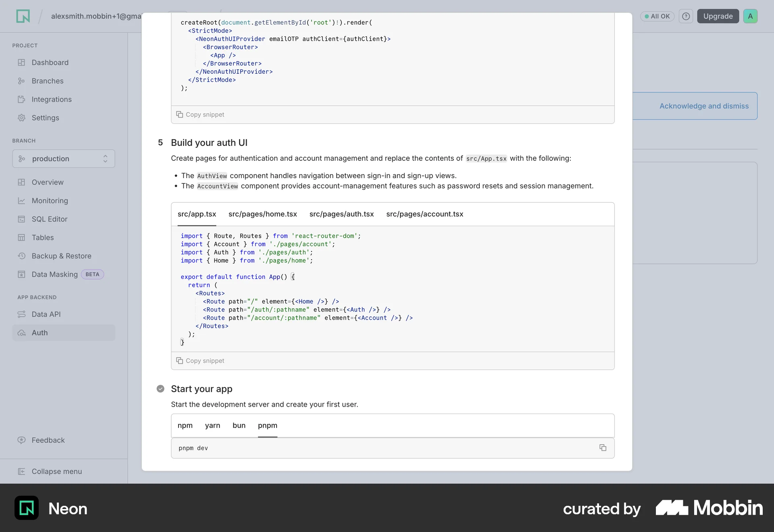The image size is (774, 532).
Task: Copy snippet of the App.tsx routes code
Action: point(200,361)
